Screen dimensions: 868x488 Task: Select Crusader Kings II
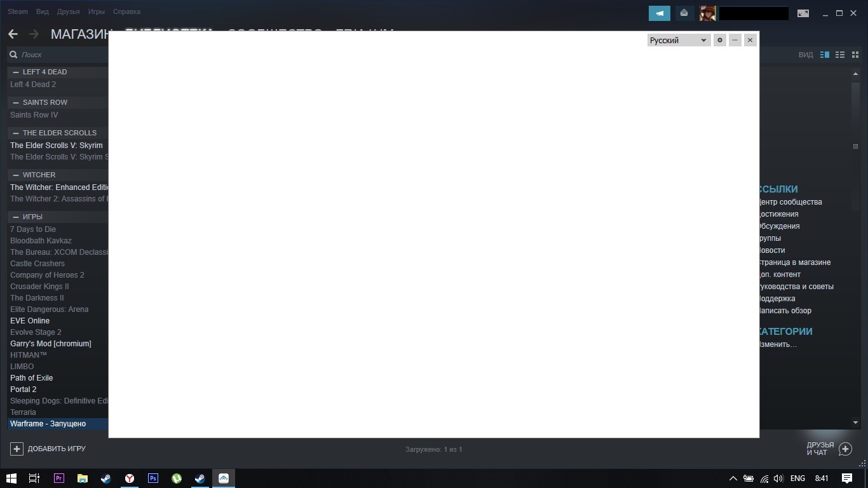[x=39, y=287]
